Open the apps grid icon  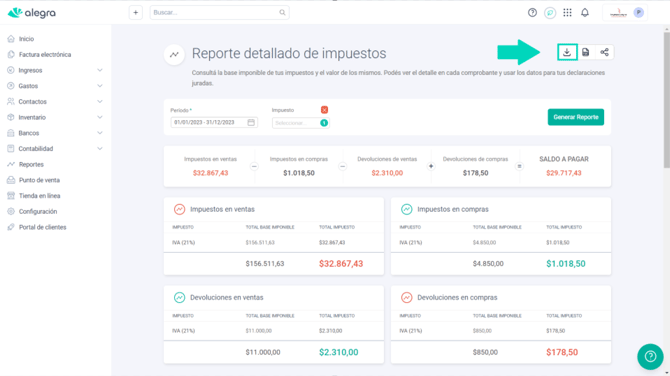567,12
